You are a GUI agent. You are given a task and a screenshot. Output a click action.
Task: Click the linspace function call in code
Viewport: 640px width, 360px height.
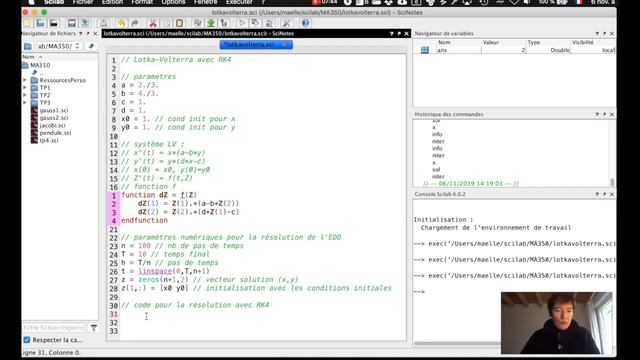coord(155,271)
